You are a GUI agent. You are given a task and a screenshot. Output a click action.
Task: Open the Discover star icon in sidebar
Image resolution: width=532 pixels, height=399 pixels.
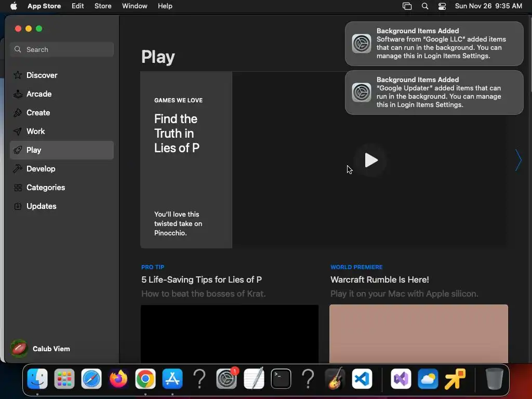[18, 75]
